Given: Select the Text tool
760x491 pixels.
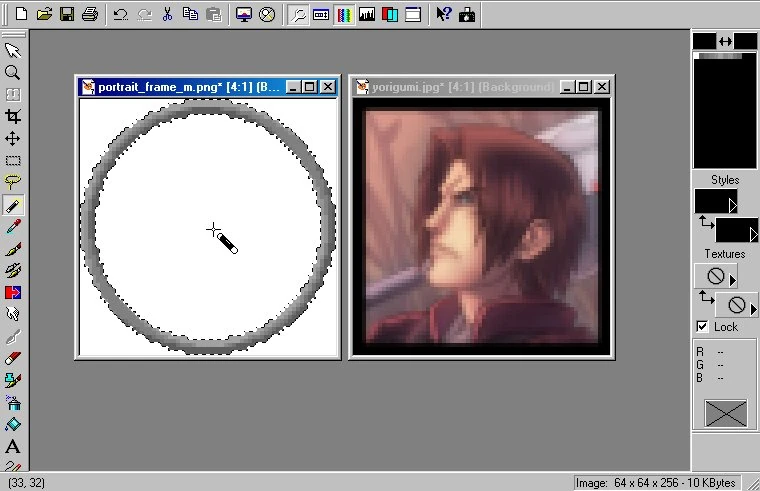Looking at the screenshot, I should click(13, 446).
